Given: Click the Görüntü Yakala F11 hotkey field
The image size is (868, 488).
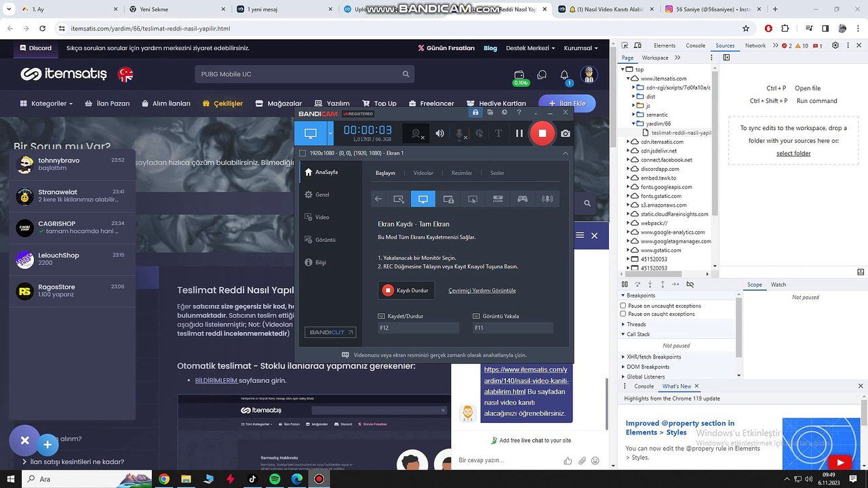Looking at the screenshot, I should click(x=513, y=328).
